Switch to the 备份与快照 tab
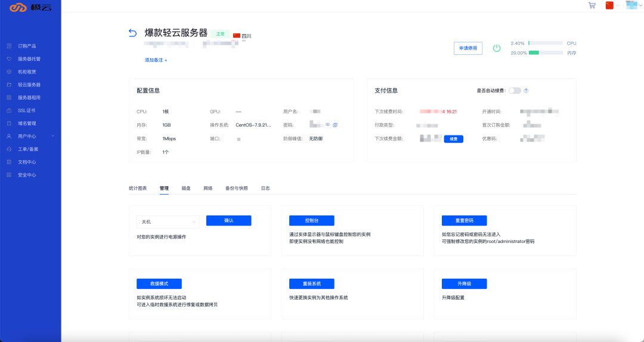 tap(237, 188)
